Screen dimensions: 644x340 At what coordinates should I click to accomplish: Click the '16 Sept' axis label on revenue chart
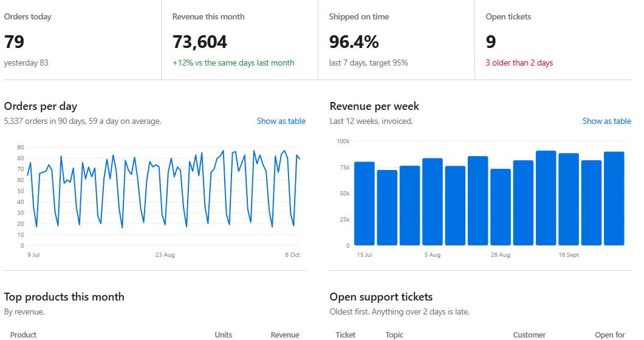pos(569,255)
